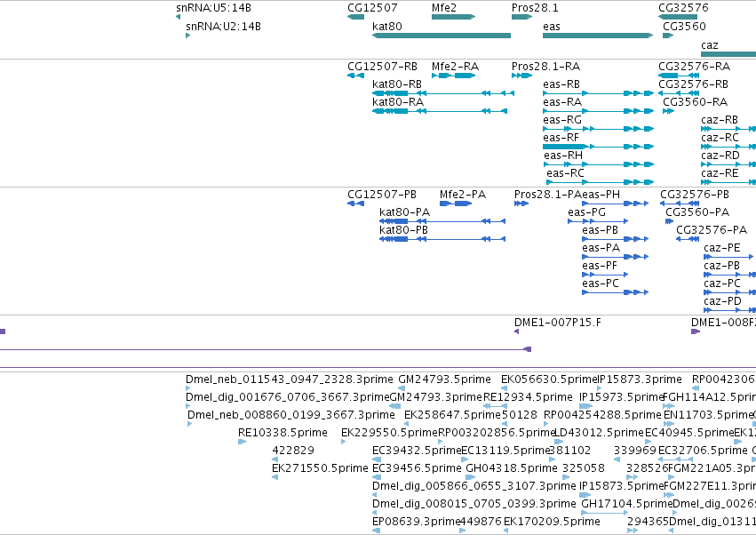The height and width of the screenshot is (535, 756).
Task: Click the CG3560 gene label
Action: (x=684, y=26)
